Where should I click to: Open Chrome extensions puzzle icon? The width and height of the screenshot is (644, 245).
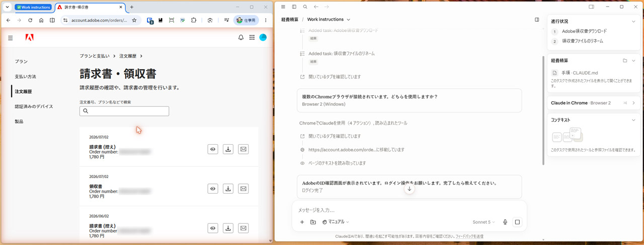click(194, 20)
